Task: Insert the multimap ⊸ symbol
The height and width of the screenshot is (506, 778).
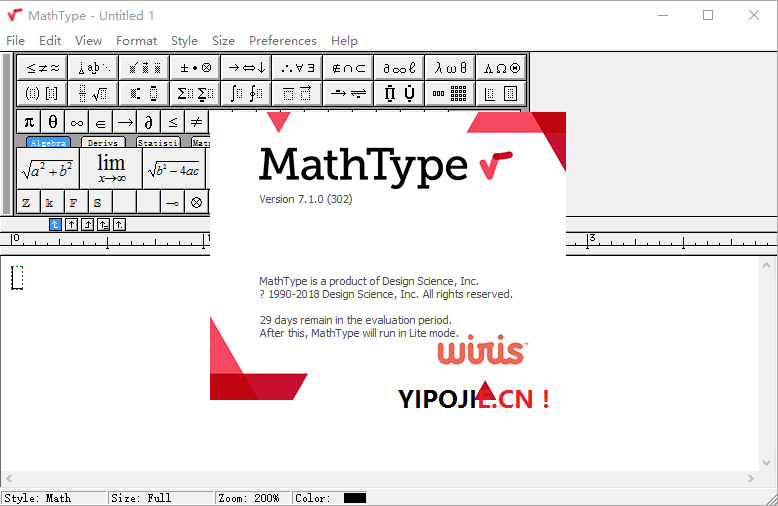Action: point(172,202)
